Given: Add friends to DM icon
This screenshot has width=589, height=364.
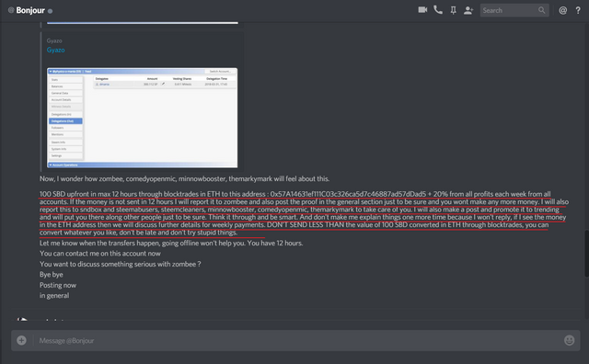Looking at the screenshot, I should 468,10.
